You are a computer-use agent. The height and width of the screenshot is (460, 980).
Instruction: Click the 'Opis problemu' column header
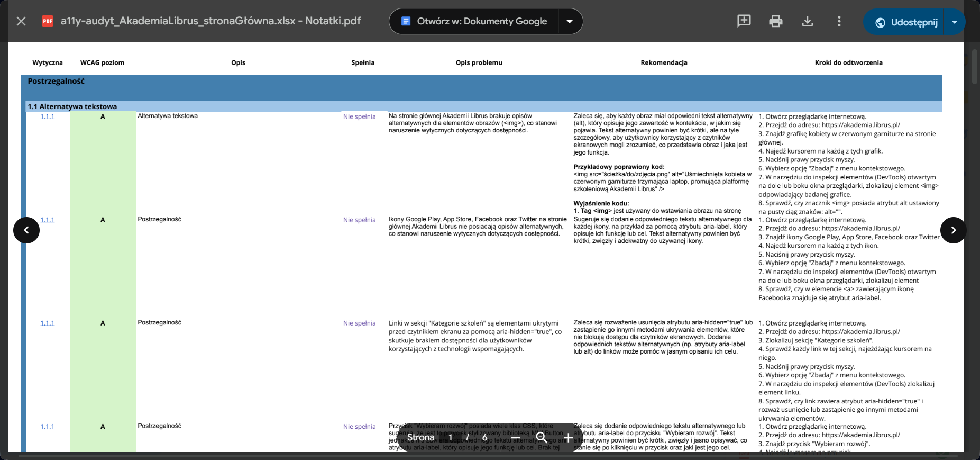(x=479, y=62)
